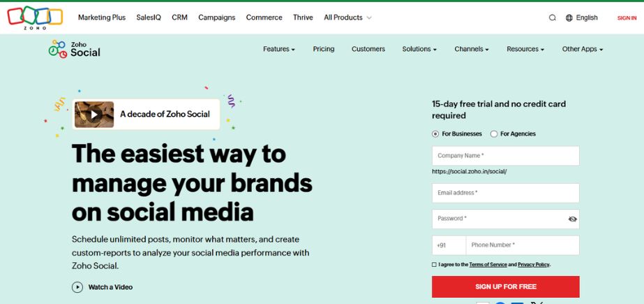Click the Sign In link
This screenshot has height=304, width=644.
pos(627,18)
